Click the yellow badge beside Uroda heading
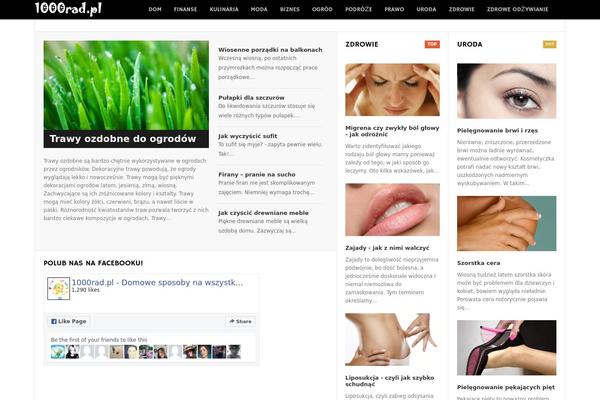The width and height of the screenshot is (600, 400). [549, 44]
